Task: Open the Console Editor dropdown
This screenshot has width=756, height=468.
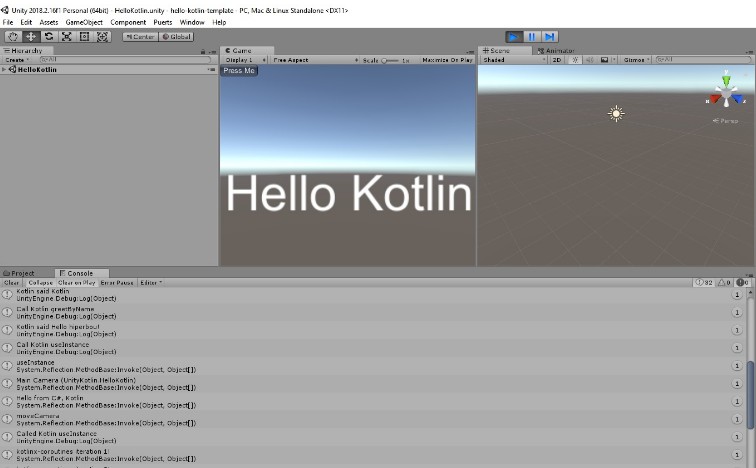Action: 151,283
